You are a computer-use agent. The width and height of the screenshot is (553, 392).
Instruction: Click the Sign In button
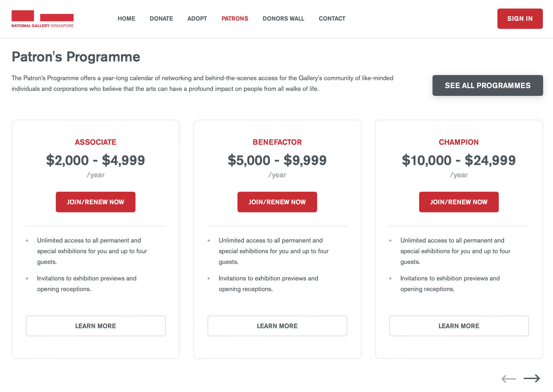pos(520,19)
